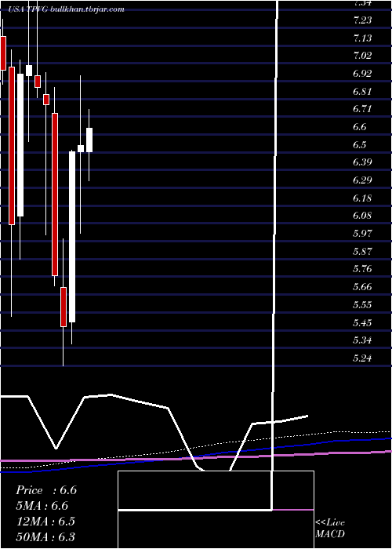Click the 6.6 price axis label
The height and width of the screenshot is (549, 392).
[x=360, y=127]
